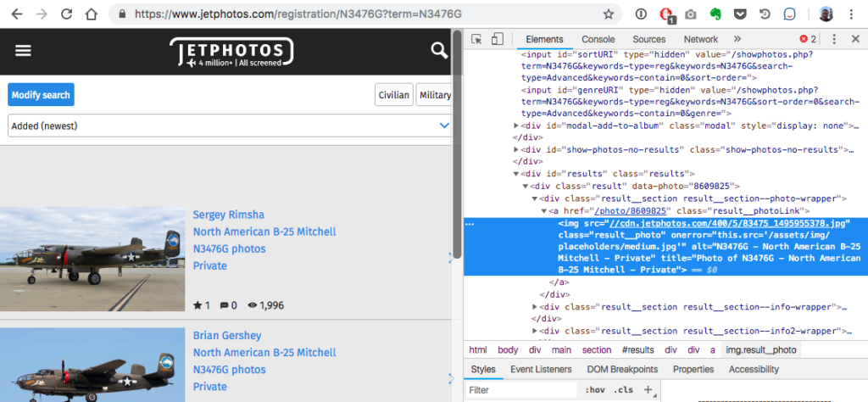Open the cdn.jetphotos.com image src link
This screenshot has width=868, height=402.
point(727,223)
